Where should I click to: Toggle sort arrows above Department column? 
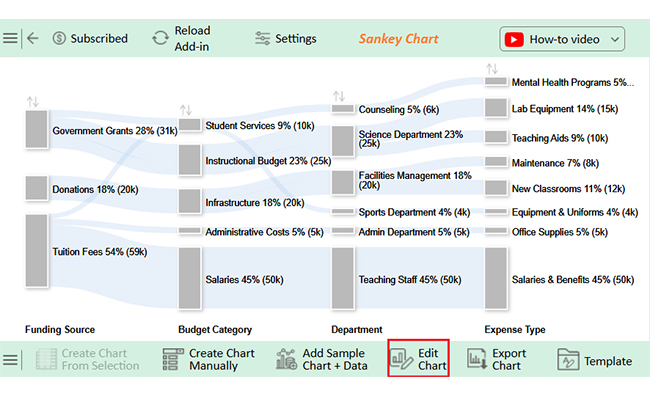click(339, 96)
